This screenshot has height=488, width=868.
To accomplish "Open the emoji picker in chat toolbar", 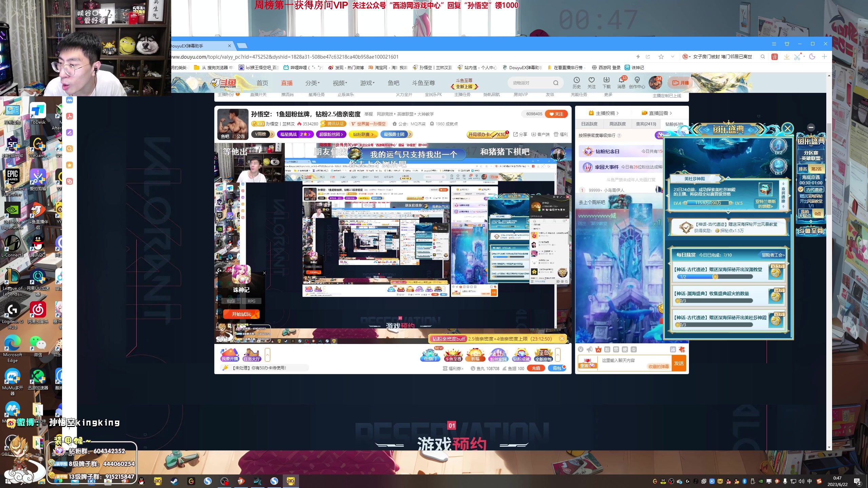I will tap(581, 349).
